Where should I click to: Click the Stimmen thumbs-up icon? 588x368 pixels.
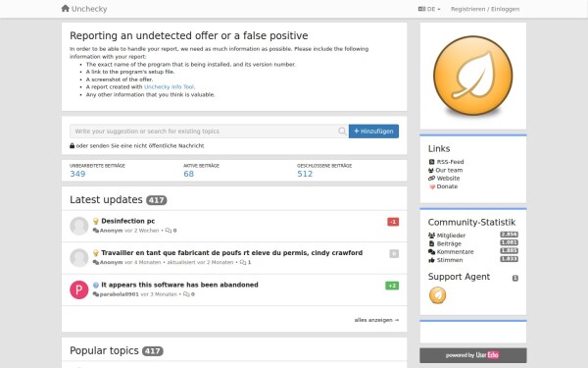point(431,260)
